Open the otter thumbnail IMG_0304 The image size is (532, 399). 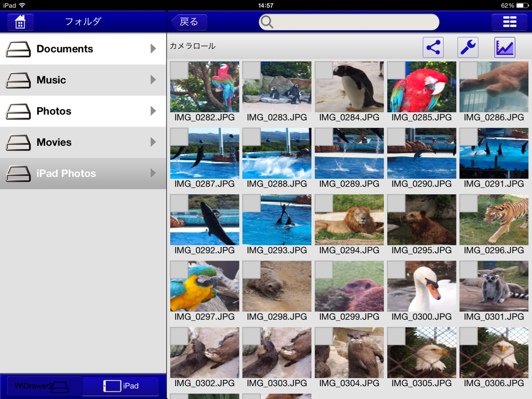(x=350, y=353)
